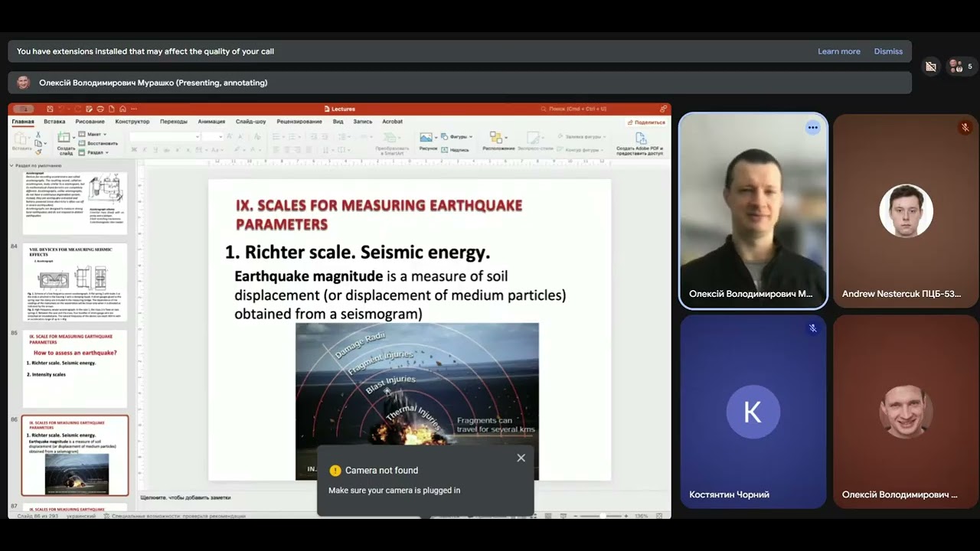The image size is (980, 551).
Task: Click the save icon in PowerPoint title bar
Action: point(51,109)
